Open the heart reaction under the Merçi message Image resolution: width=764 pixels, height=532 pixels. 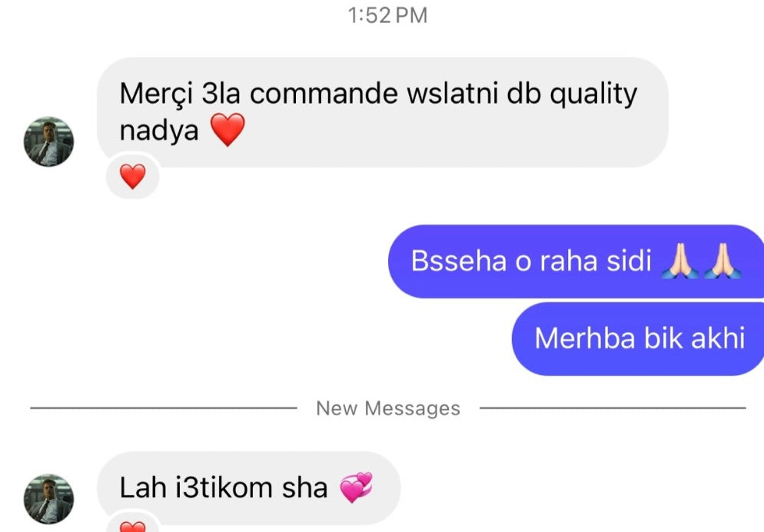click(132, 176)
